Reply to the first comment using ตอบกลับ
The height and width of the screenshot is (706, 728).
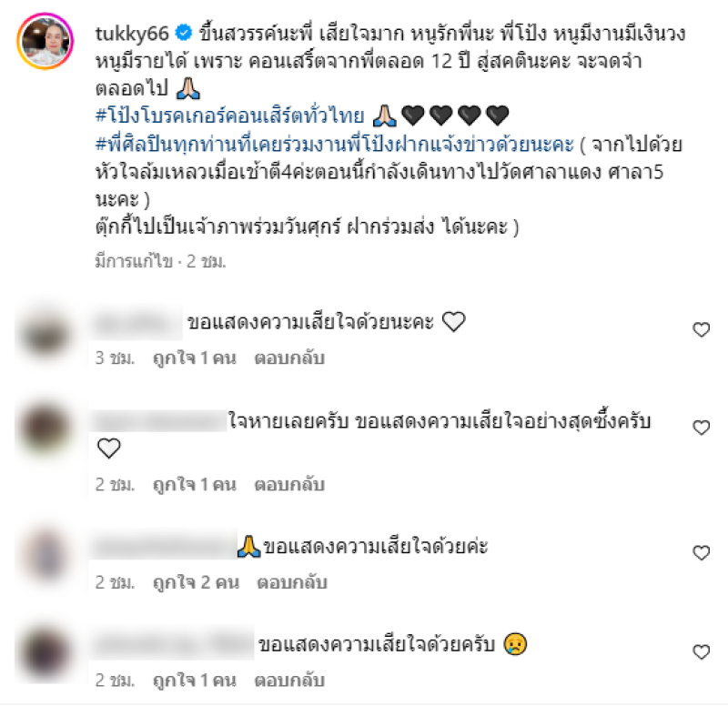click(x=289, y=358)
